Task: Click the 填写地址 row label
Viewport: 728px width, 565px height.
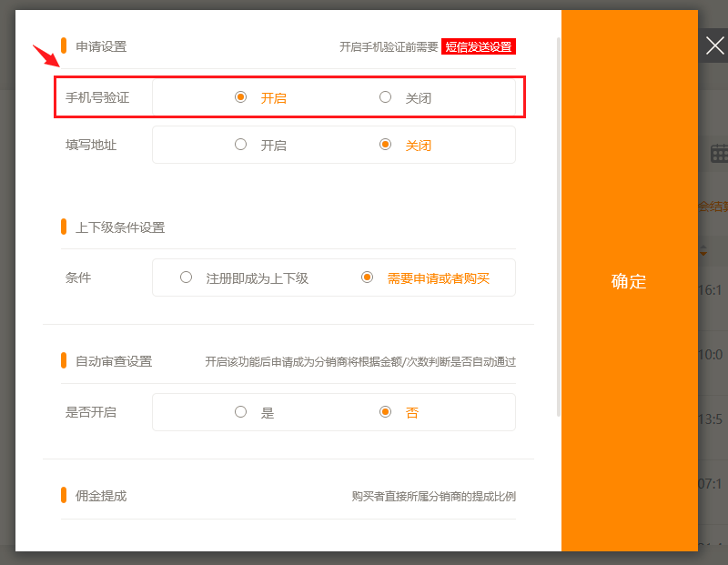Action: pyautogui.click(x=91, y=145)
